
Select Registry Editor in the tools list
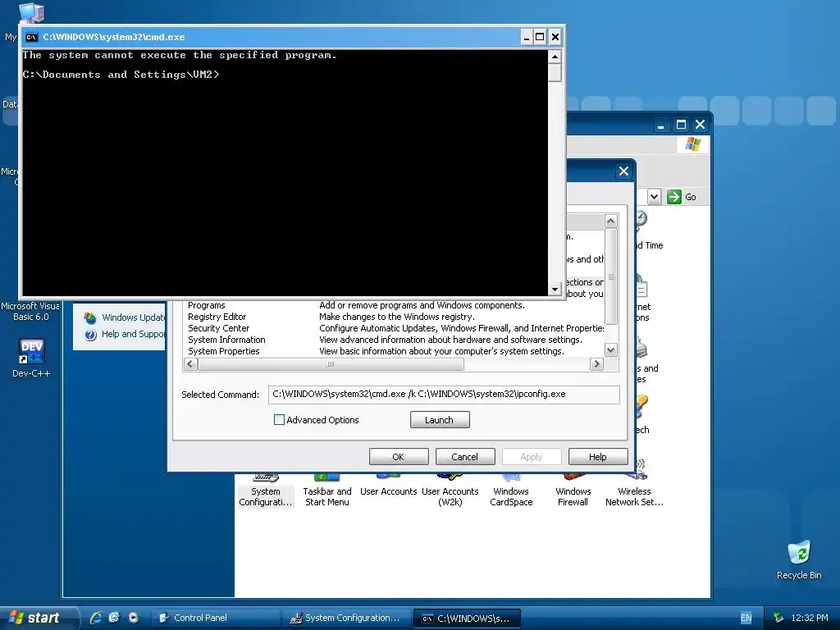pyautogui.click(x=217, y=317)
